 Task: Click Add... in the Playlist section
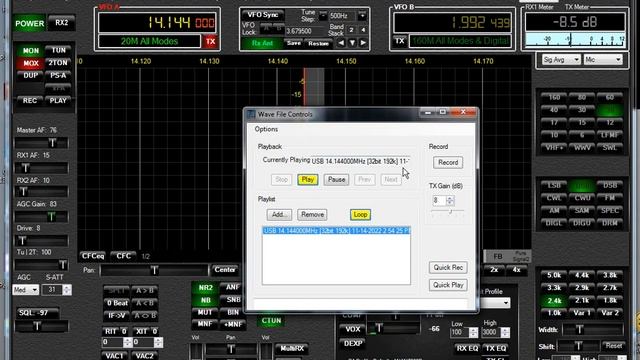pyautogui.click(x=279, y=215)
